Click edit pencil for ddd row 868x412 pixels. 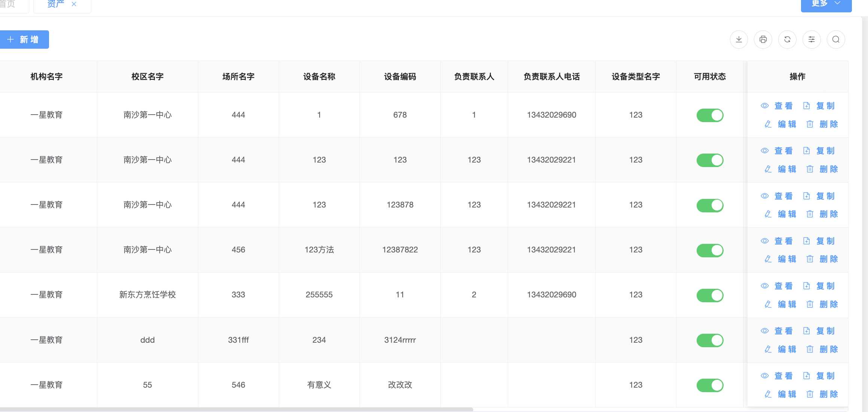[x=768, y=349]
